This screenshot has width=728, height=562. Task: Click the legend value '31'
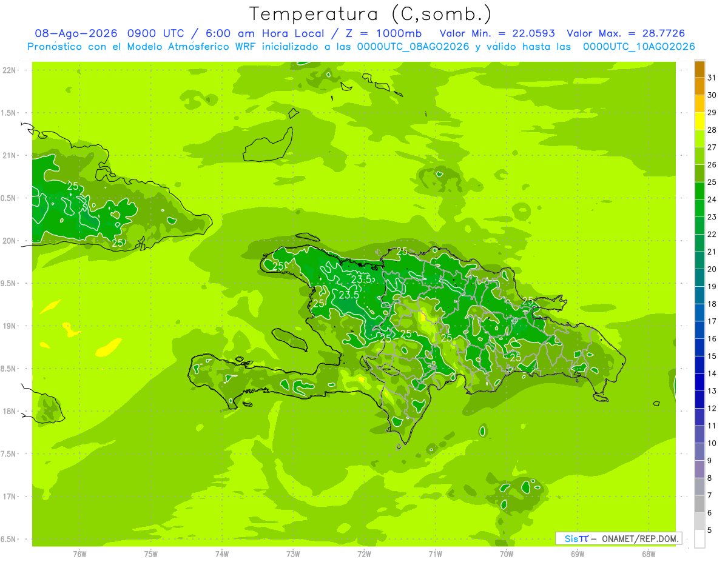[x=712, y=78]
